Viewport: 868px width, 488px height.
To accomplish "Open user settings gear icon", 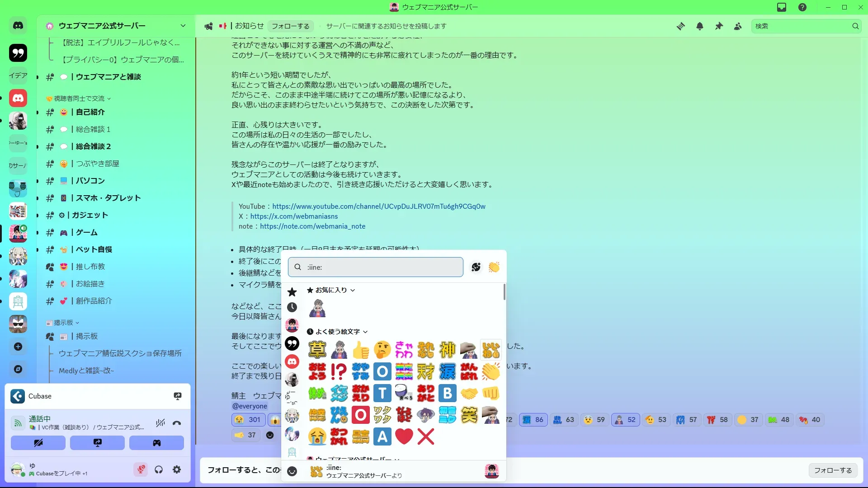I will 177,470.
